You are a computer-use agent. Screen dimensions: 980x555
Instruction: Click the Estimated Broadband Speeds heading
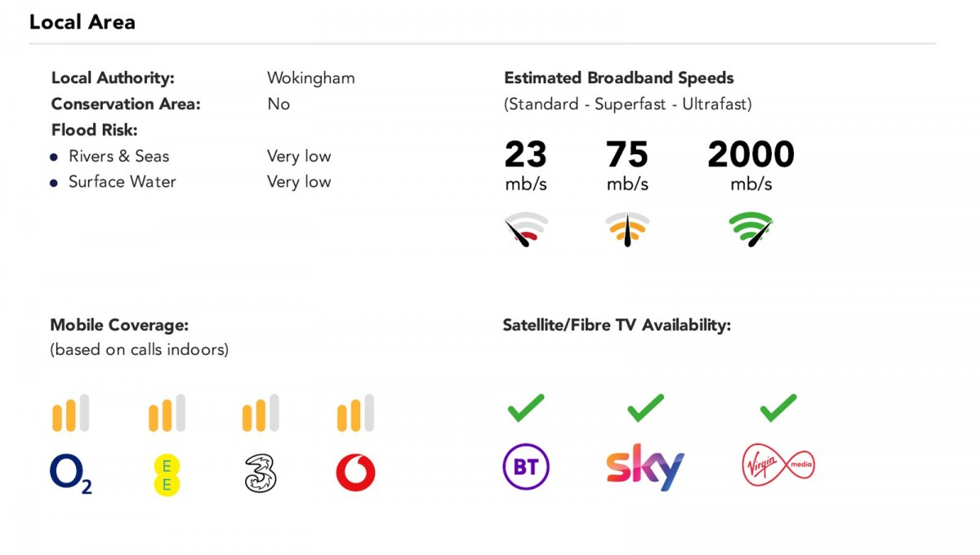pyautogui.click(x=619, y=78)
